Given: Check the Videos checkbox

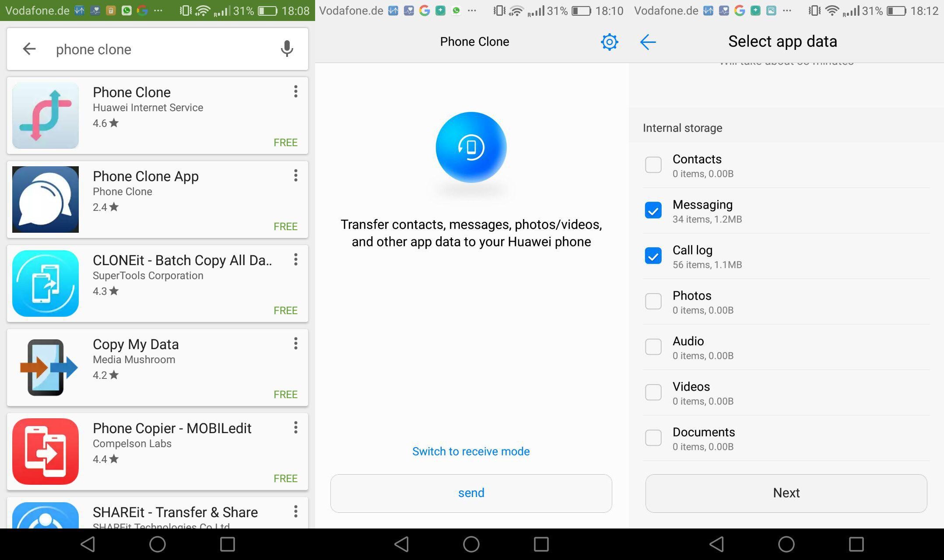Looking at the screenshot, I should [x=653, y=392].
